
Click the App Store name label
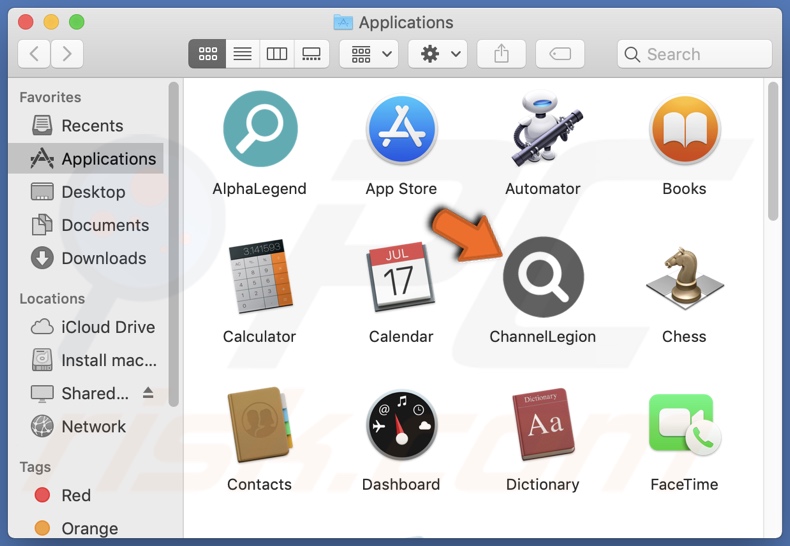click(401, 189)
